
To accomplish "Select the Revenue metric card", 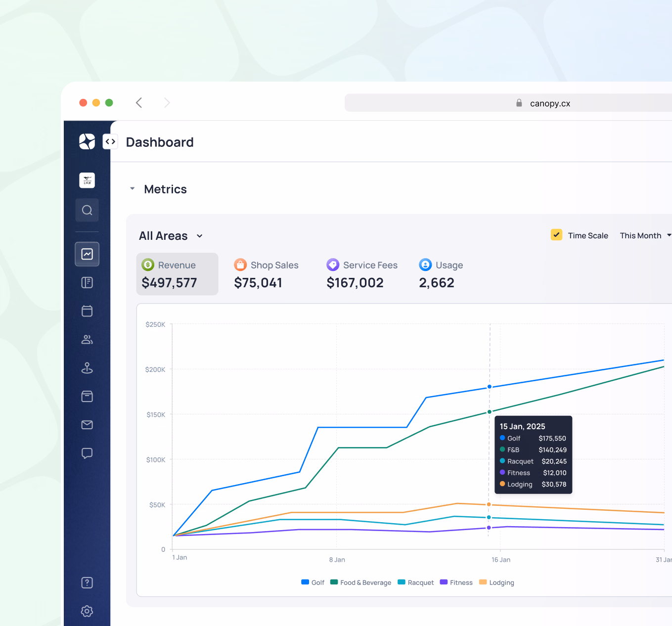I will [x=178, y=274].
